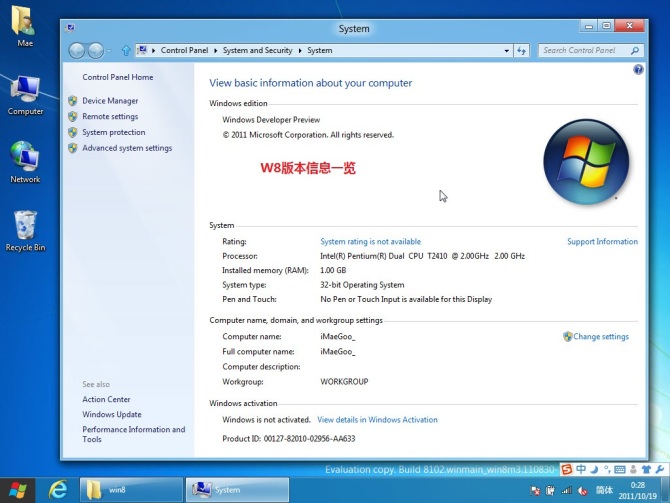Select Control Panel breadcrumb
Image resolution: width=670 pixels, height=503 pixels.
(184, 50)
